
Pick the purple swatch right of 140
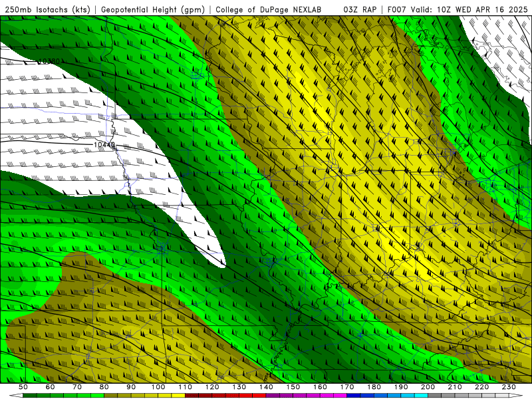point(273,395)
